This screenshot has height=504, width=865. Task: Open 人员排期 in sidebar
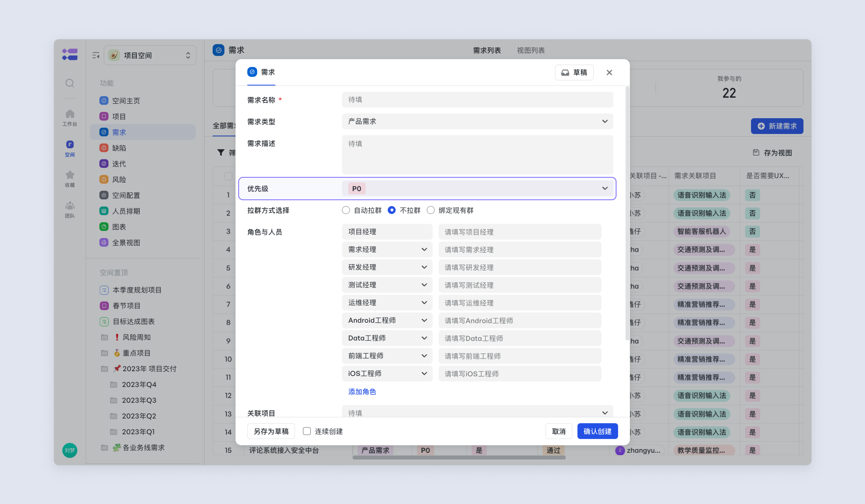[x=143, y=211]
